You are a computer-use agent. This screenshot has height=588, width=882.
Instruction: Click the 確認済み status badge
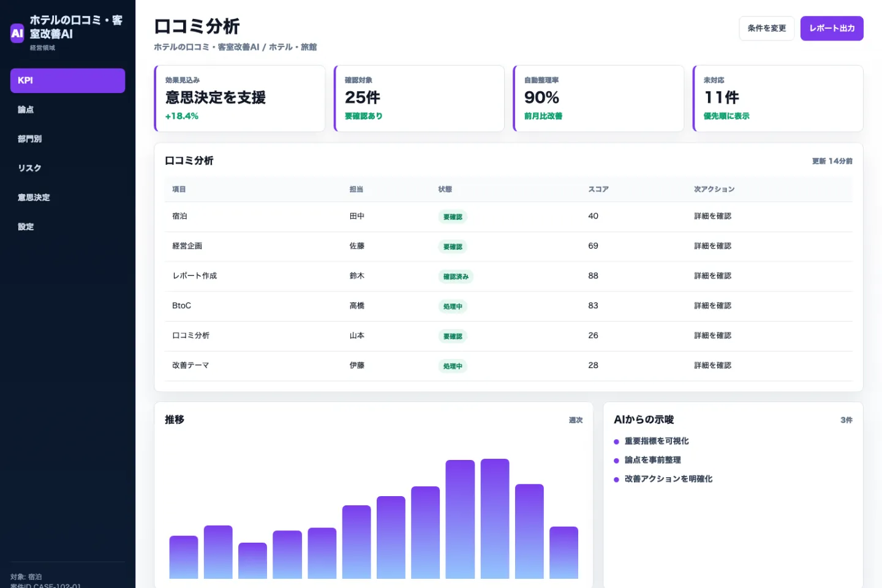pyautogui.click(x=456, y=277)
